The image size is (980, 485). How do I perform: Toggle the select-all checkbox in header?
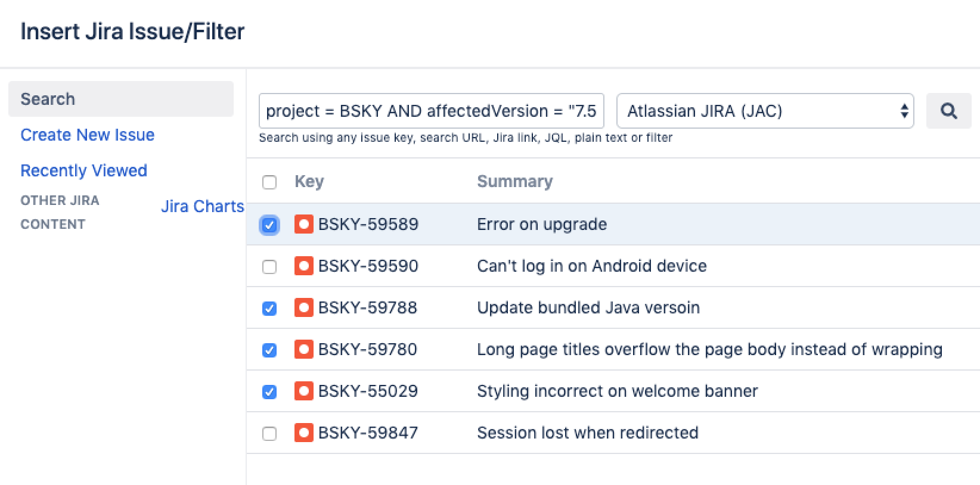[x=269, y=182]
